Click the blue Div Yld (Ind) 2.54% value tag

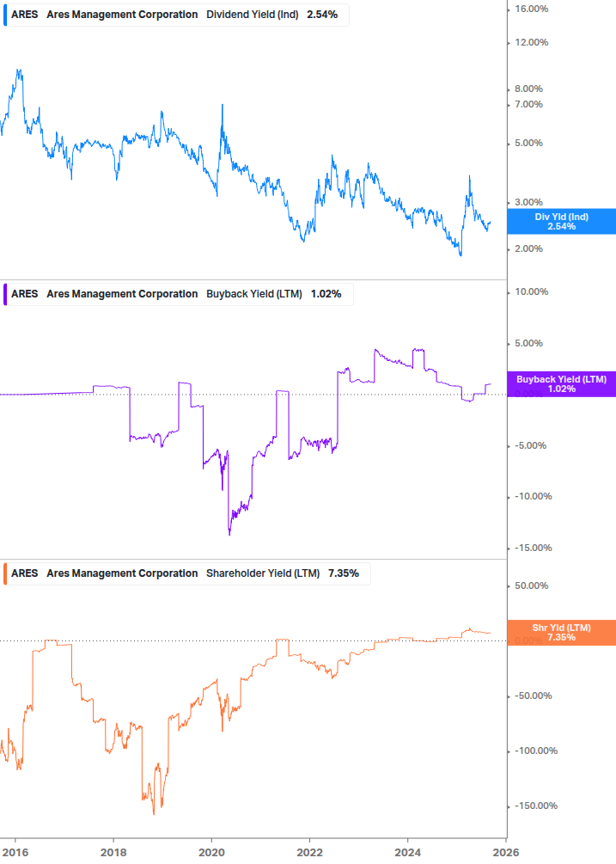(562, 222)
